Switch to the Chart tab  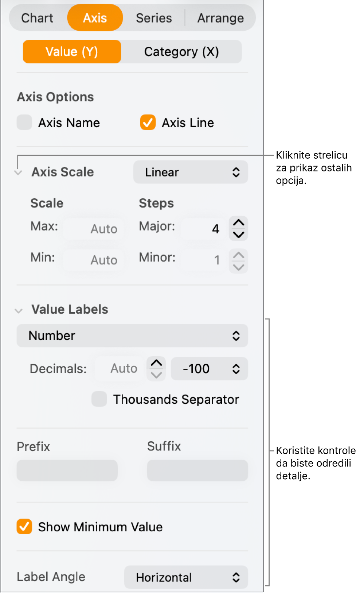tap(37, 18)
